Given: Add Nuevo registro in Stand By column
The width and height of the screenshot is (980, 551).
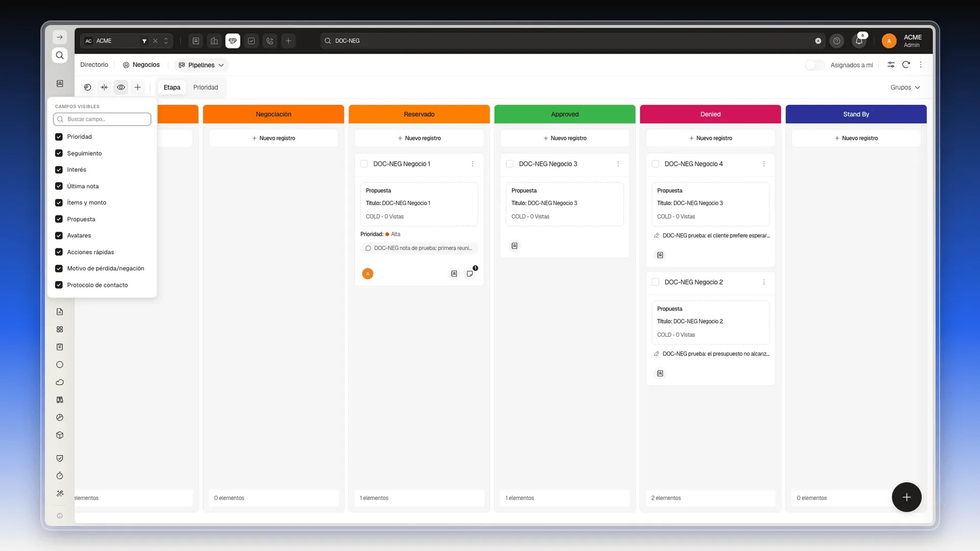Looking at the screenshot, I should tap(856, 138).
